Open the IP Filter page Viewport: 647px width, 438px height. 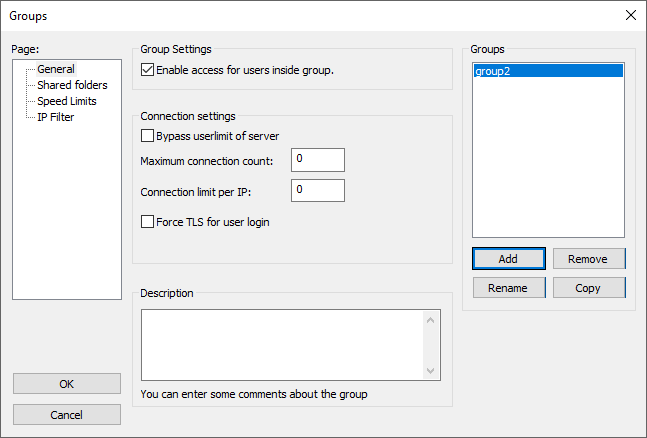(x=55, y=117)
